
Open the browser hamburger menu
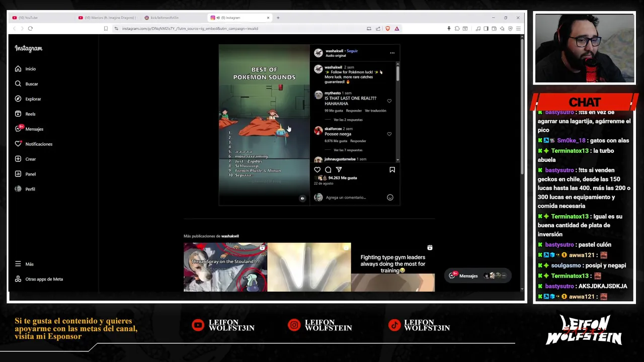518,29
